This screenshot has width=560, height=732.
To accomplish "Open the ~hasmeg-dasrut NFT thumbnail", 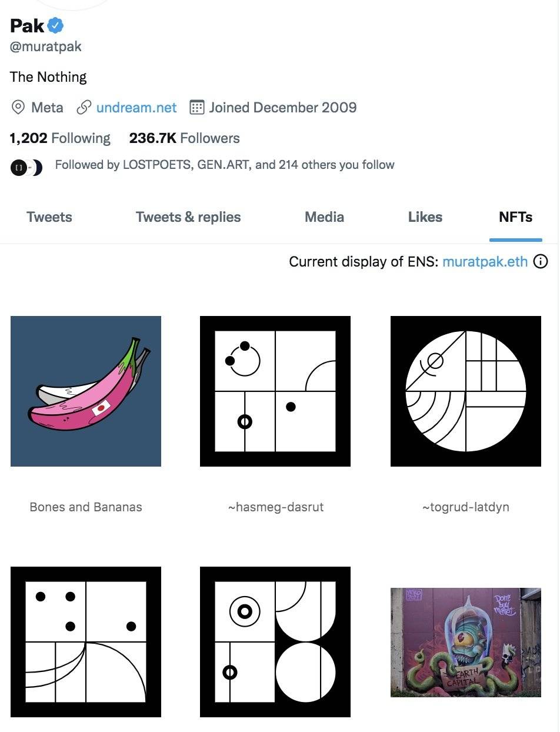I will (x=275, y=391).
